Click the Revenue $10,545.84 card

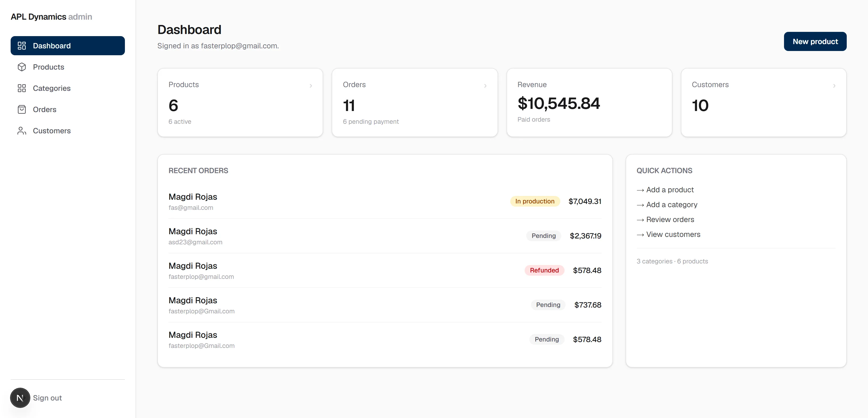pos(589,103)
